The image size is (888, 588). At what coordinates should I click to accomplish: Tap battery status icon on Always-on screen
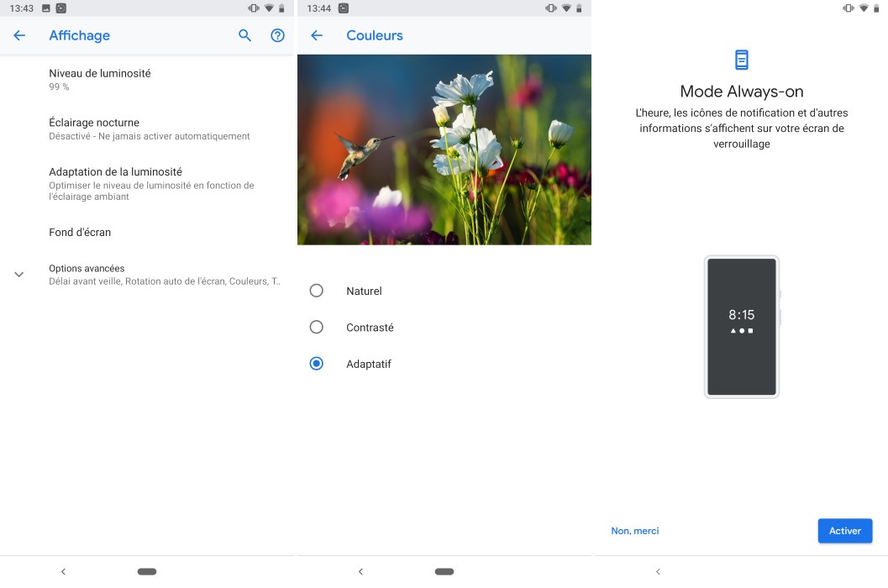(x=876, y=8)
